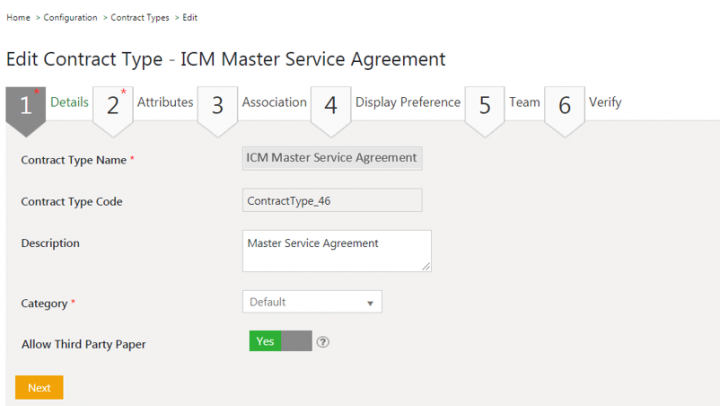The height and width of the screenshot is (406, 720).
Task: Go to Home breadcrumb link
Action: pyautogui.click(x=17, y=17)
